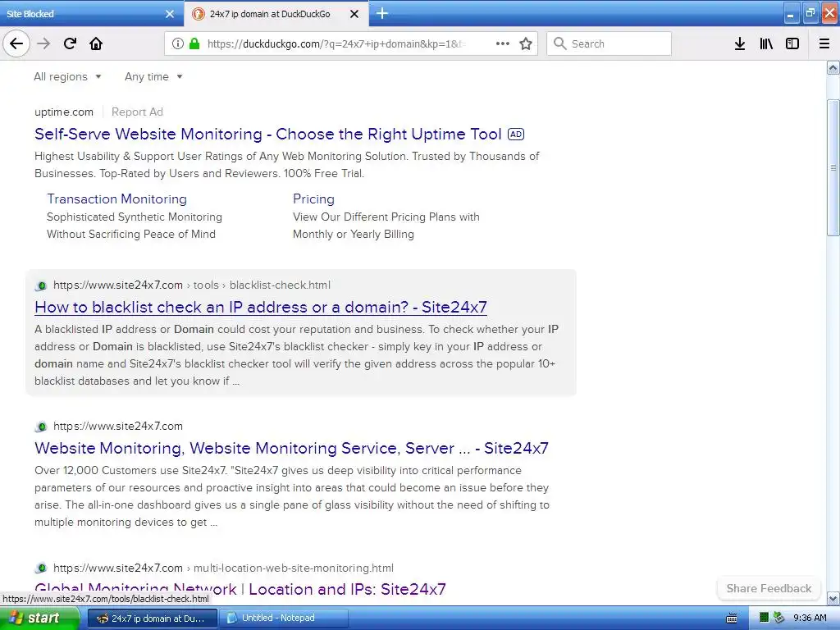This screenshot has width=840, height=630.
Task: Click the magnifier icon in search box
Action: 559,43
